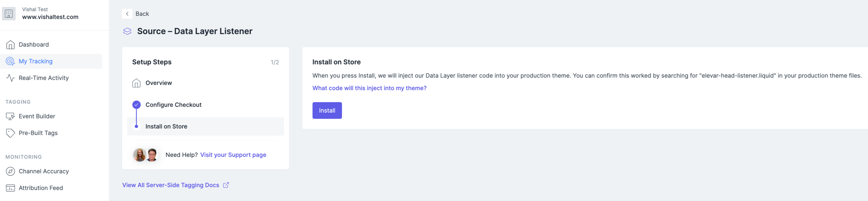This screenshot has height=201, width=868.
Task: Click the Attribution Feed chart icon
Action: [x=10, y=188]
